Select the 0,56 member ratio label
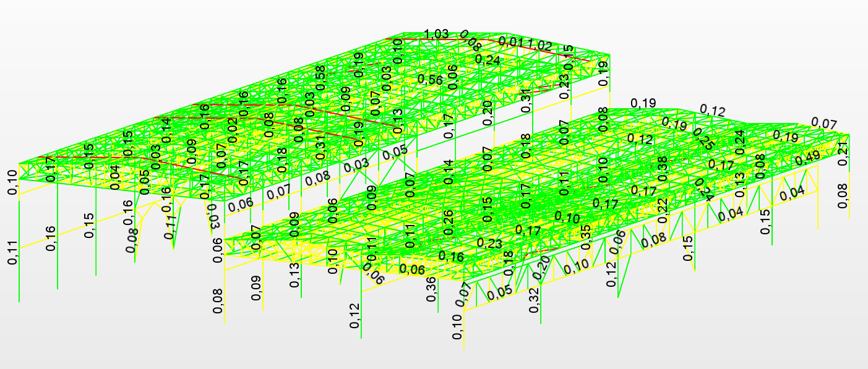The width and height of the screenshot is (868, 369). [430, 80]
